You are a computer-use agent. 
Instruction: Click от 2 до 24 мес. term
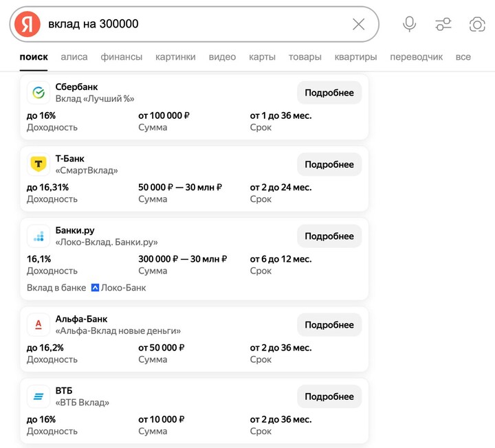tap(280, 188)
